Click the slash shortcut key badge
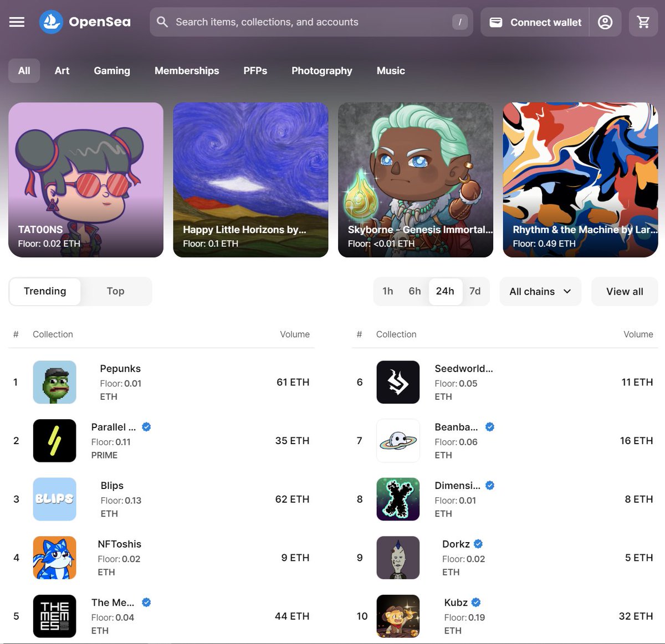 460,22
